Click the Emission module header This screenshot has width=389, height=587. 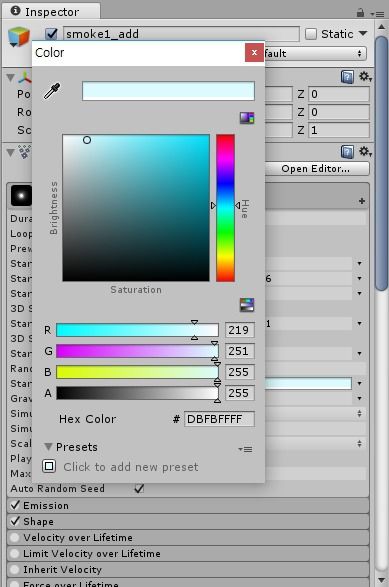click(188, 505)
